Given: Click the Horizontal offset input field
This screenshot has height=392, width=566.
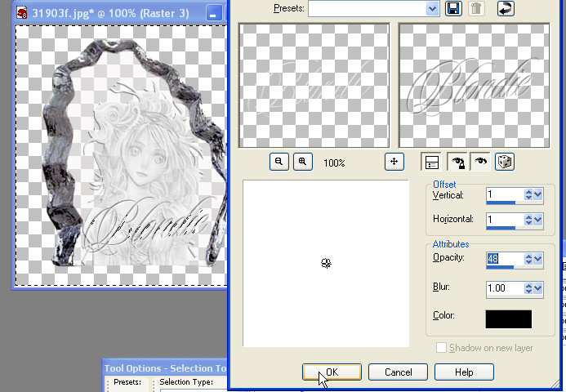Looking at the screenshot, I should pyautogui.click(x=505, y=220).
